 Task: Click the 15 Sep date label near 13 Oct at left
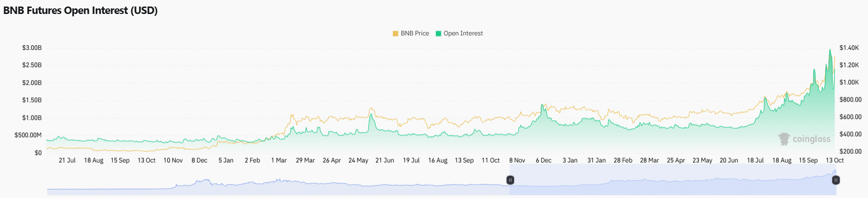pyautogui.click(x=120, y=160)
